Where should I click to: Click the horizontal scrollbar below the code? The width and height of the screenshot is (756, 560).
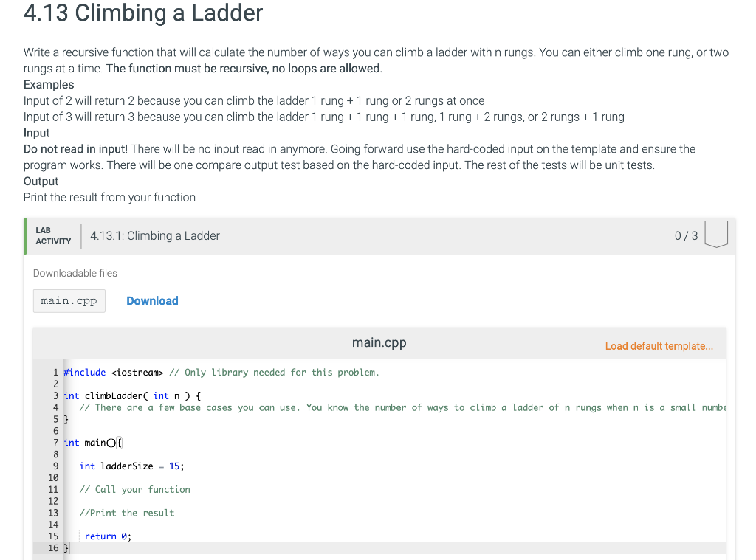(x=369, y=557)
